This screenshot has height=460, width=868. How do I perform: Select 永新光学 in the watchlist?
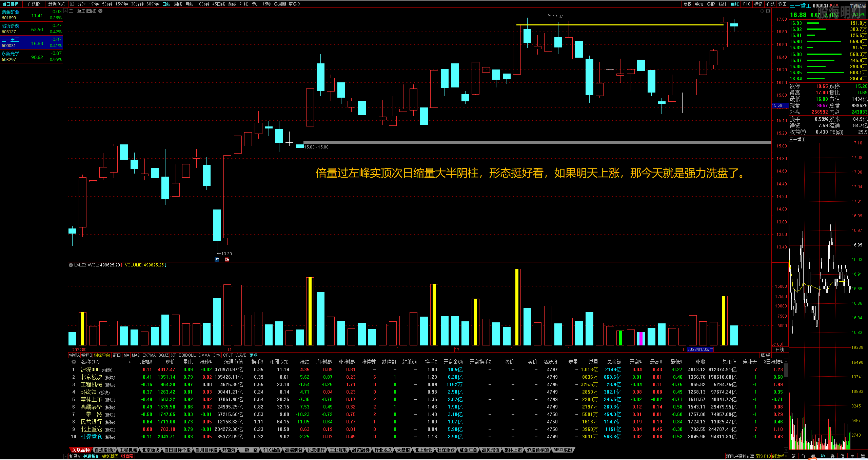pos(32,56)
